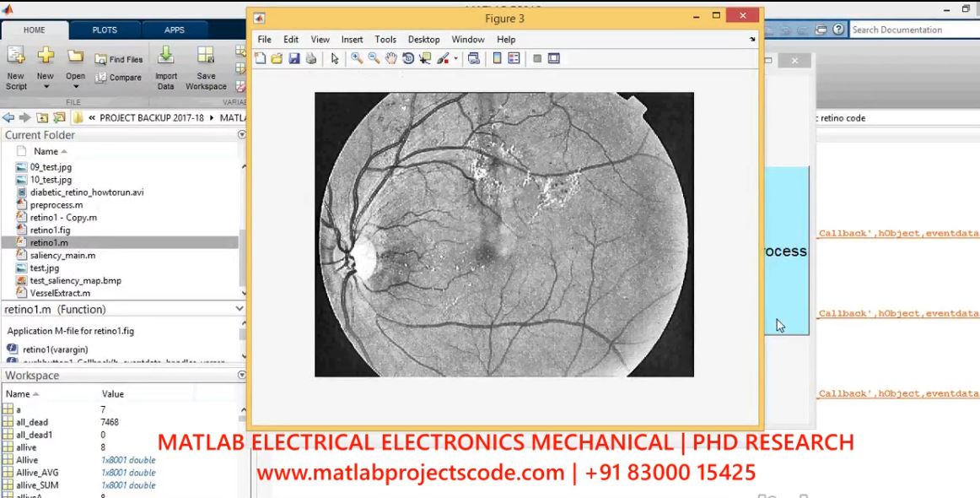The height and width of the screenshot is (498, 980).
Task: Switch to the PLOTS tab
Action: pos(105,30)
